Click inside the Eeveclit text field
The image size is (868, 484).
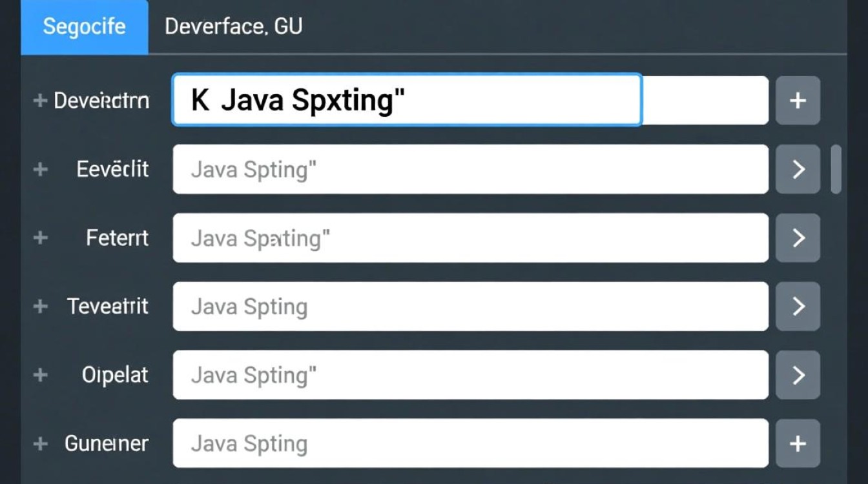470,169
